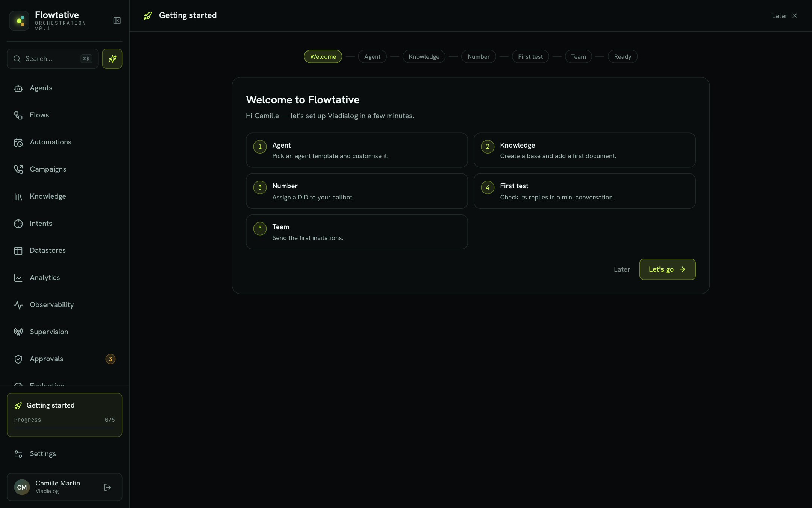This screenshot has width=812, height=508.
Task: Click the Flowtative logo
Action: point(19,21)
